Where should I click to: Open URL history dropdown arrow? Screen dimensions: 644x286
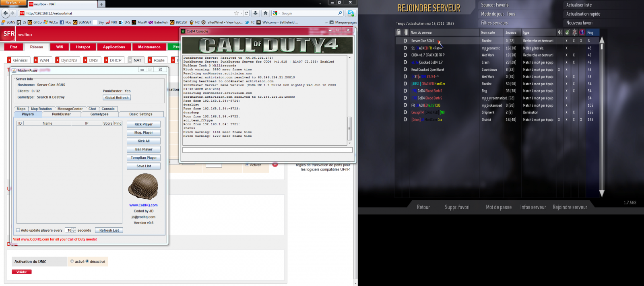tap(241, 13)
